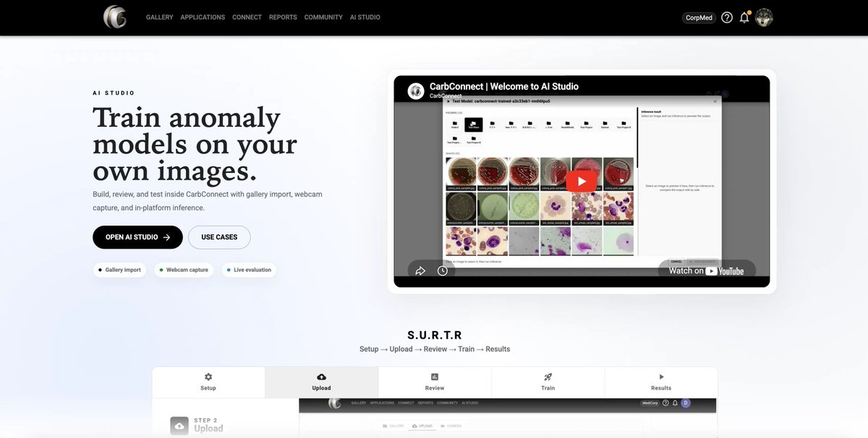Click 'Setup → Upload → Review → Train → Results' text
This screenshot has width=868, height=438.
[435, 349]
